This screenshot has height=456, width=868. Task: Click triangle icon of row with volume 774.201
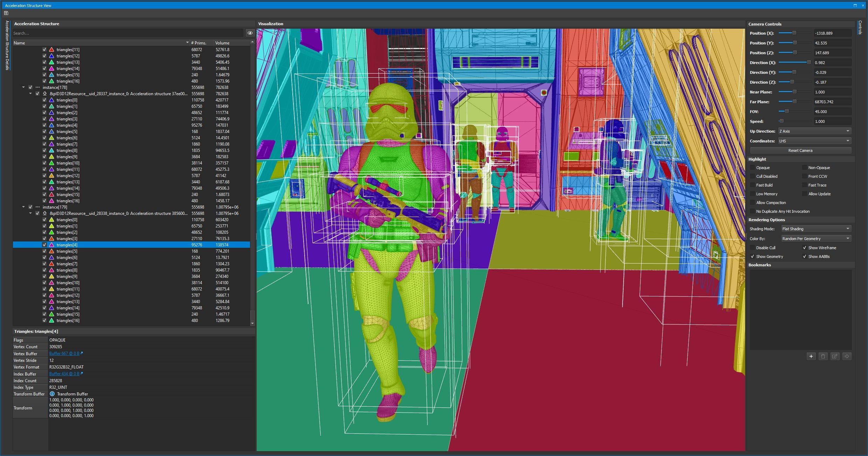(x=51, y=251)
